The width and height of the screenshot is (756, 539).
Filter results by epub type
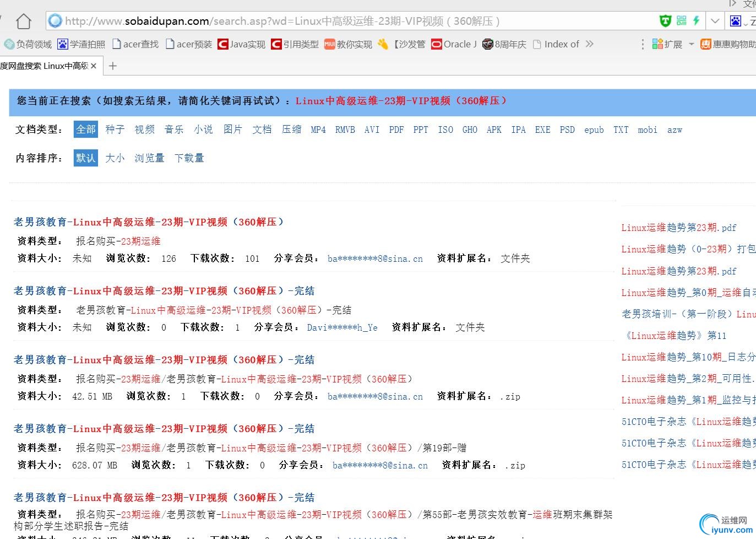point(594,130)
